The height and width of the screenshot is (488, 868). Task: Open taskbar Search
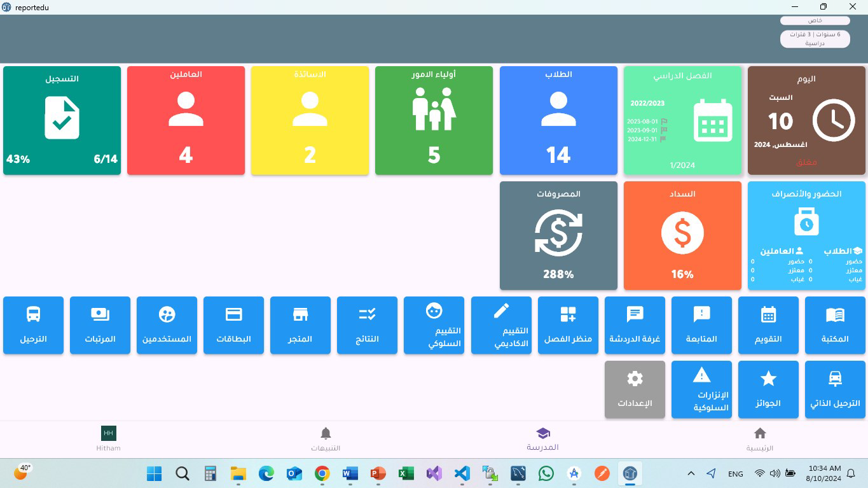click(182, 473)
